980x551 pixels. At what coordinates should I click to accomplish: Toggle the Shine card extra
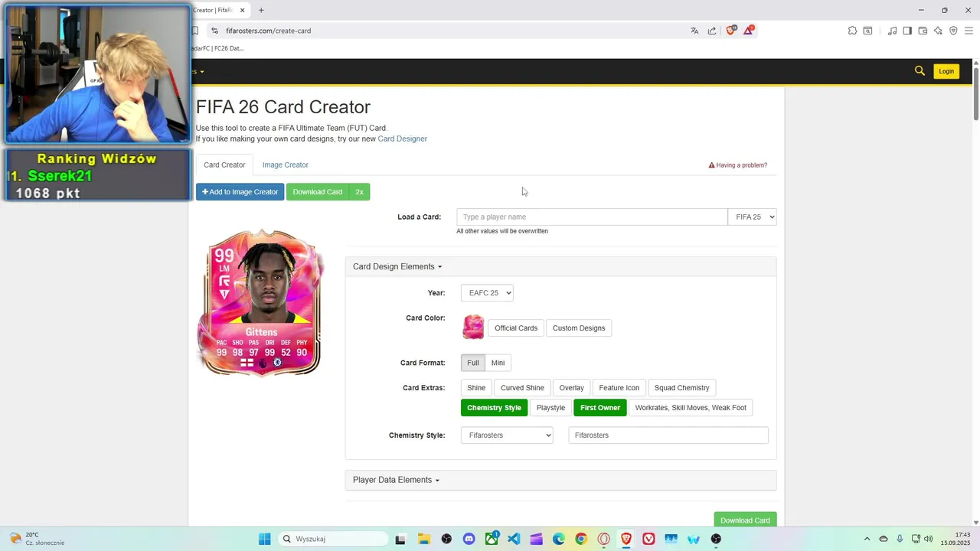coord(476,388)
